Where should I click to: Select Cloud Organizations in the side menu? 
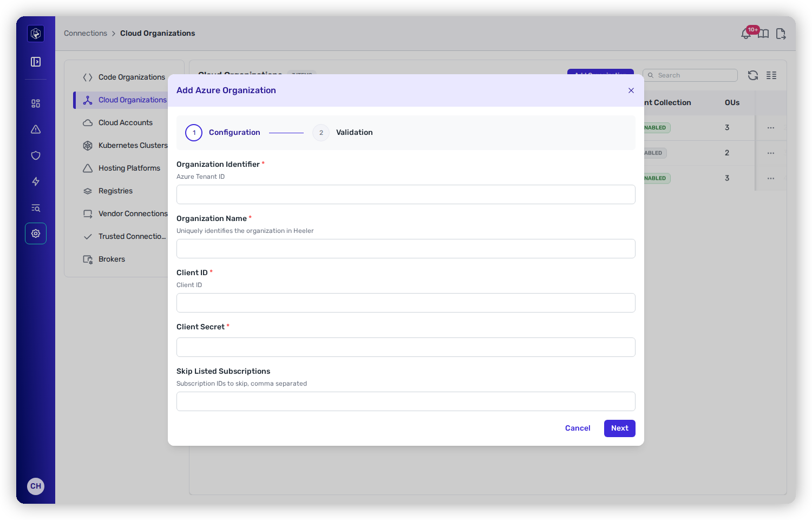(125, 100)
